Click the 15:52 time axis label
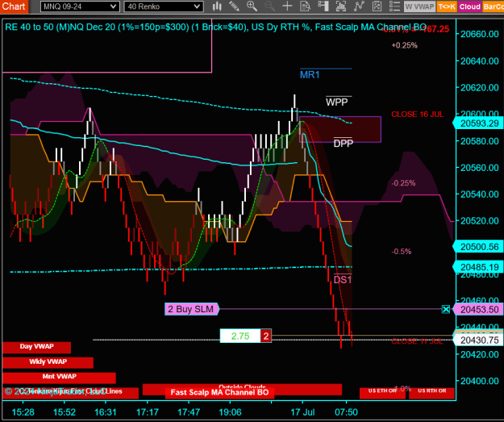The width and height of the screenshot is (504, 422). pyautogui.click(x=65, y=412)
